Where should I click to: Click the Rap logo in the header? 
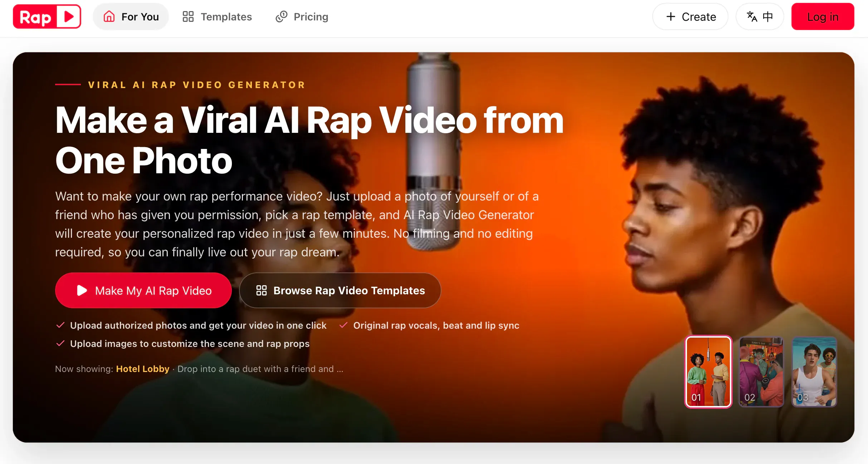pos(47,16)
